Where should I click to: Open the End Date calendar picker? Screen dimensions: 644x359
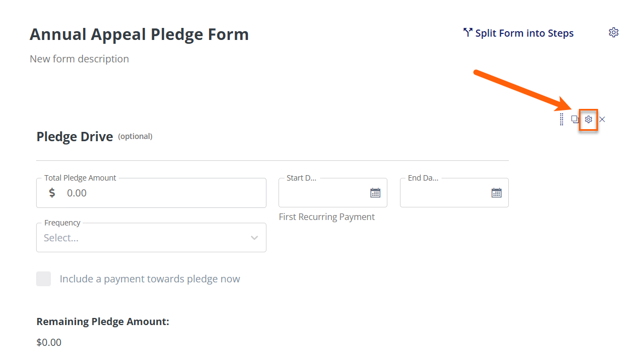point(496,193)
